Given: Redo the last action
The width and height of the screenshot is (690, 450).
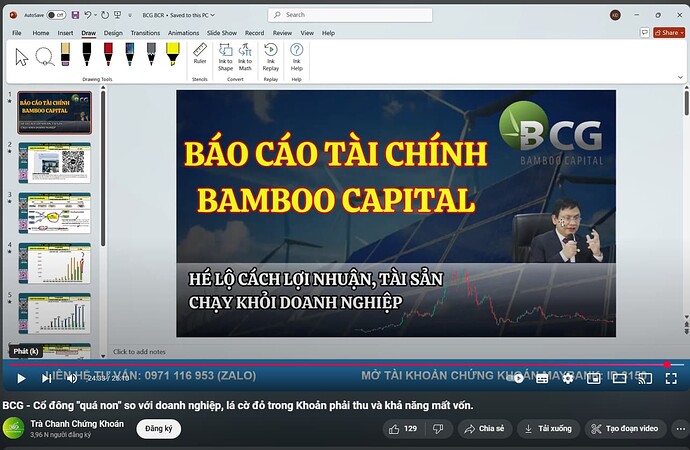Looking at the screenshot, I should coord(105,15).
